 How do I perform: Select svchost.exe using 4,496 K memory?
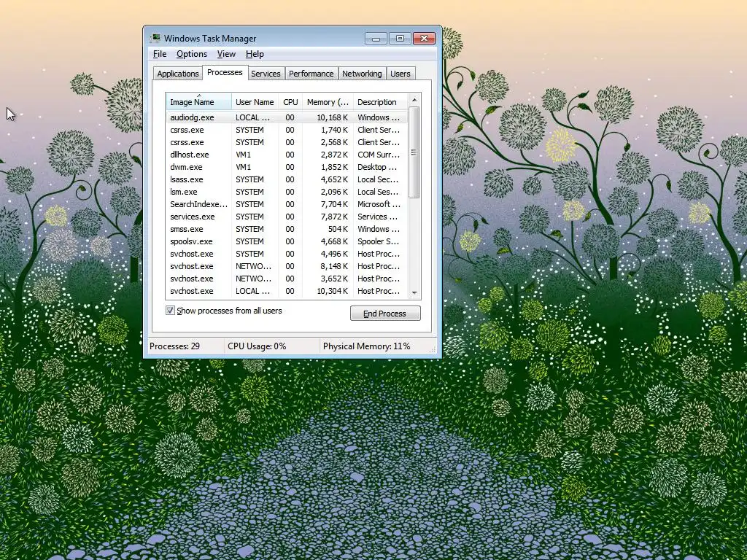click(287, 253)
